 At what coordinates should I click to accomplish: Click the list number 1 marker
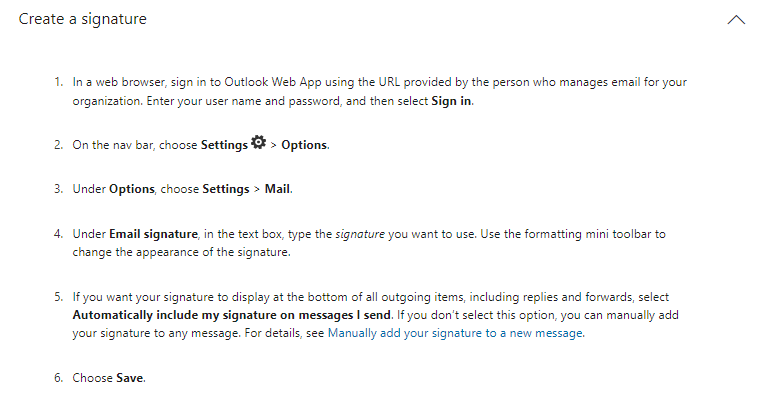(58, 81)
